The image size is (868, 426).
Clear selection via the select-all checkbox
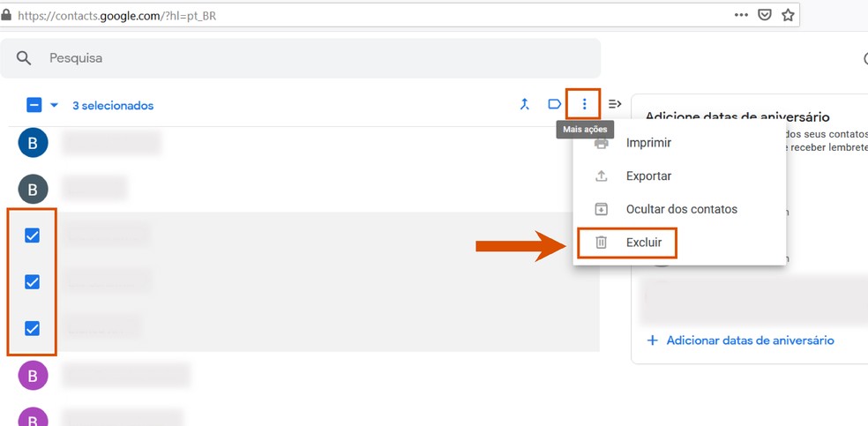(34, 105)
